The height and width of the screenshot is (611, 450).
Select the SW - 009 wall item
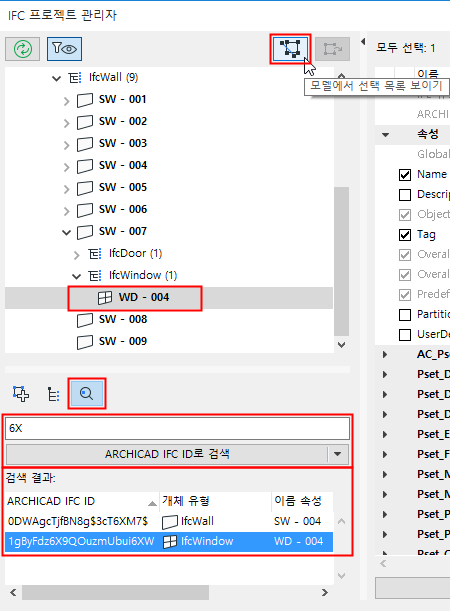(123, 341)
